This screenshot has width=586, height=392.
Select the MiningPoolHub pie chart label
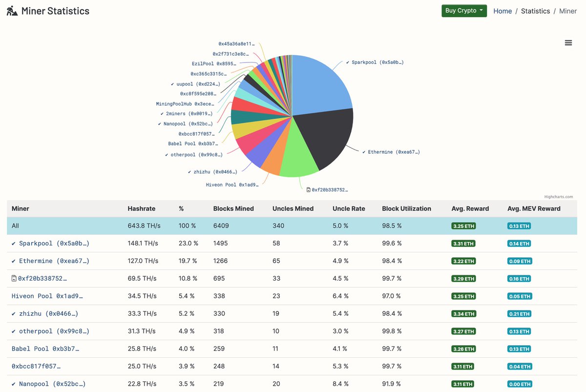coord(185,104)
